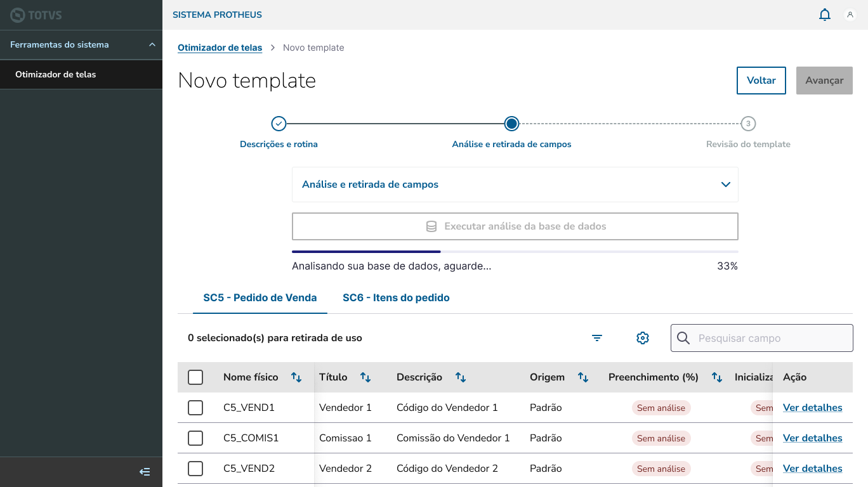Viewport: 868px width, 487px height.
Task: Click the TOTVS logo
Action: click(x=36, y=15)
